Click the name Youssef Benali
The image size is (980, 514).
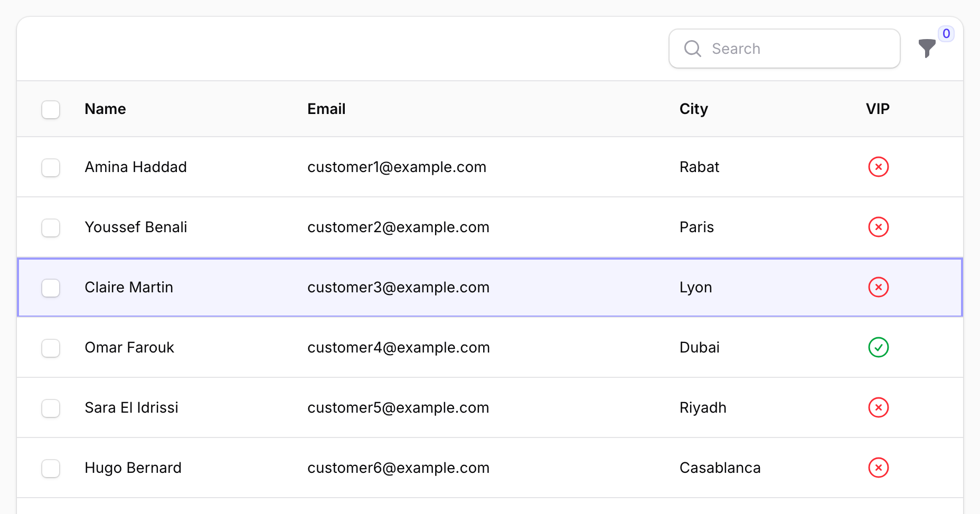click(136, 227)
